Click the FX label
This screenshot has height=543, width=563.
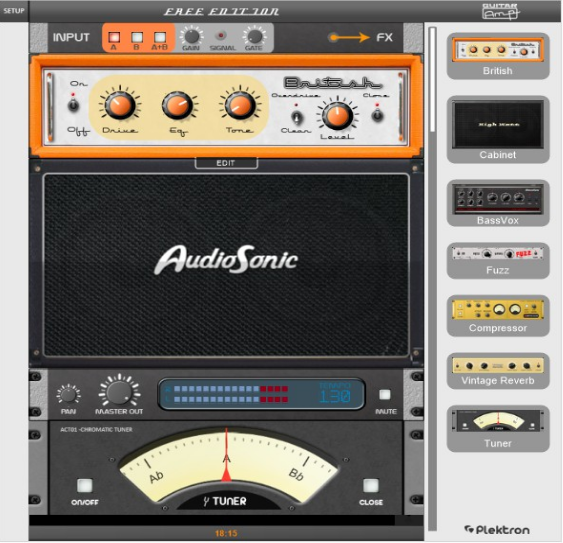385,37
